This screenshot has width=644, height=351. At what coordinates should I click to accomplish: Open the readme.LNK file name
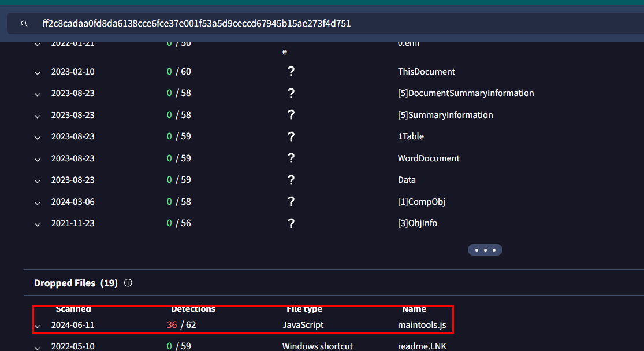422,346
